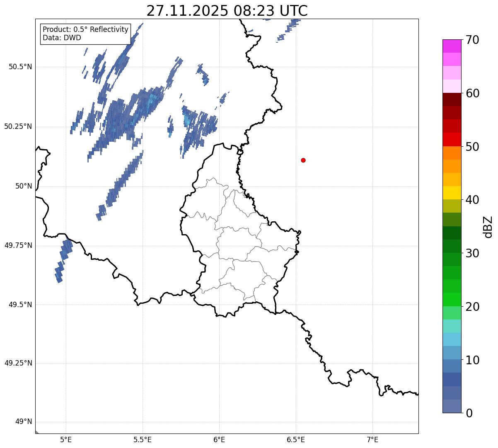
Task: Click the Product: 0.5° Reflectivity label
Action: [85, 30]
